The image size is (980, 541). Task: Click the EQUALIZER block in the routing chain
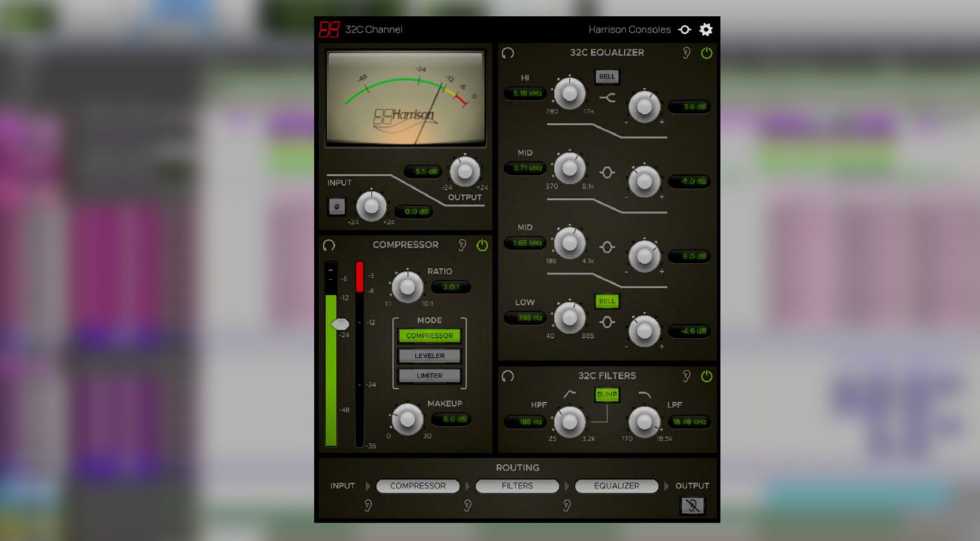(x=616, y=486)
